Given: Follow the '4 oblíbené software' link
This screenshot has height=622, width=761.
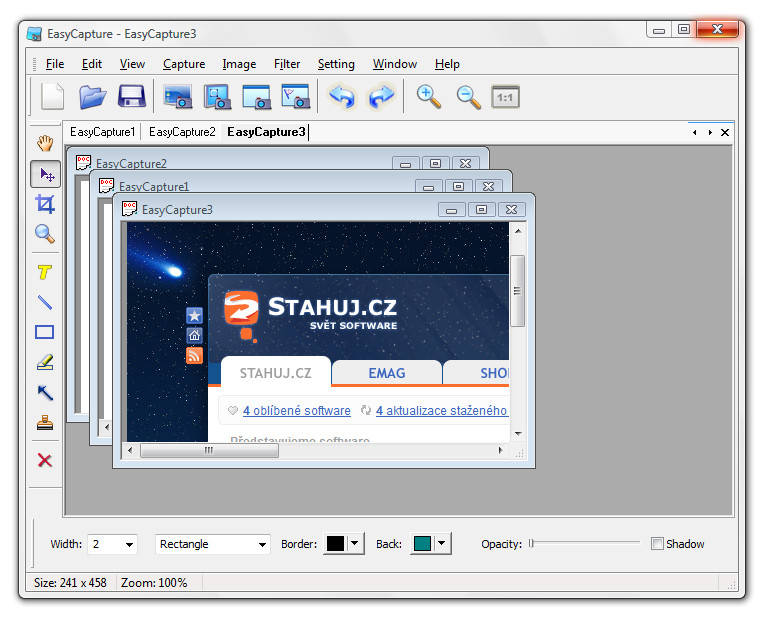Looking at the screenshot, I should click(x=297, y=410).
